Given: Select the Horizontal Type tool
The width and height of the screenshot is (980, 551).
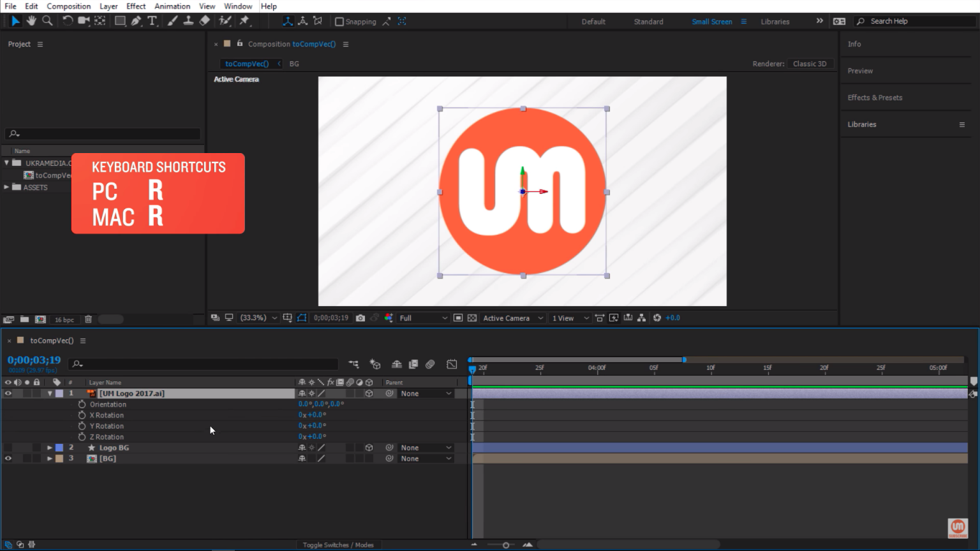Looking at the screenshot, I should click(152, 21).
